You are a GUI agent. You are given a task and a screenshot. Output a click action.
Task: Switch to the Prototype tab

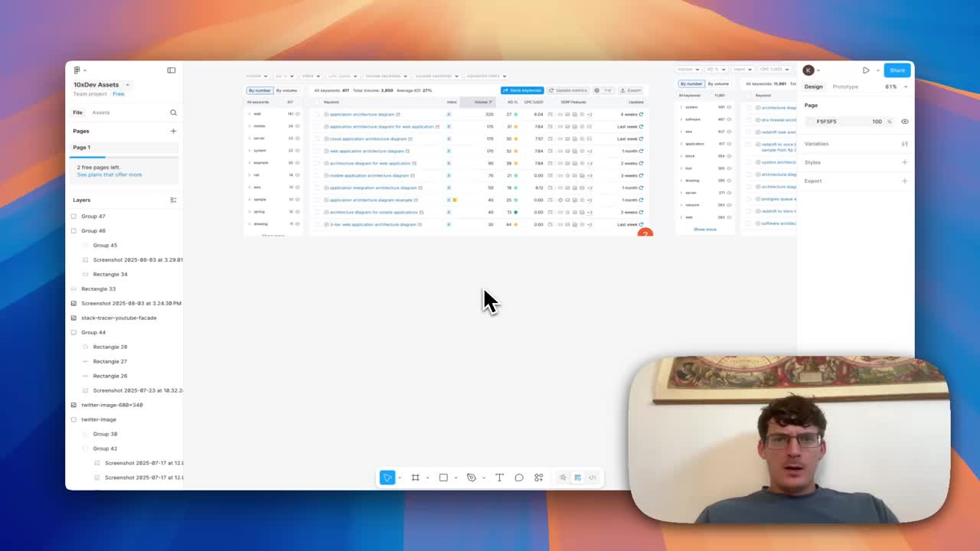click(x=845, y=86)
